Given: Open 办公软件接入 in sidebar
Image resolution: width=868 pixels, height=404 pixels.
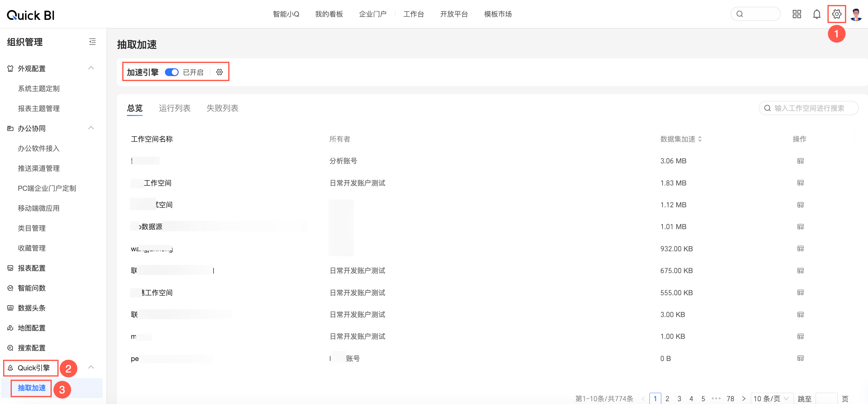Looking at the screenshot, I should pos(39,148).
